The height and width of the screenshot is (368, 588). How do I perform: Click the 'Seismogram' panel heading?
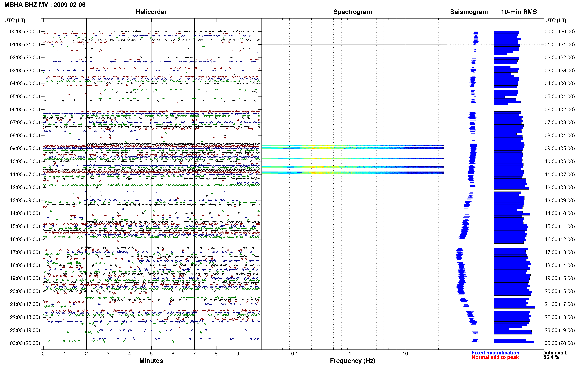469,12
